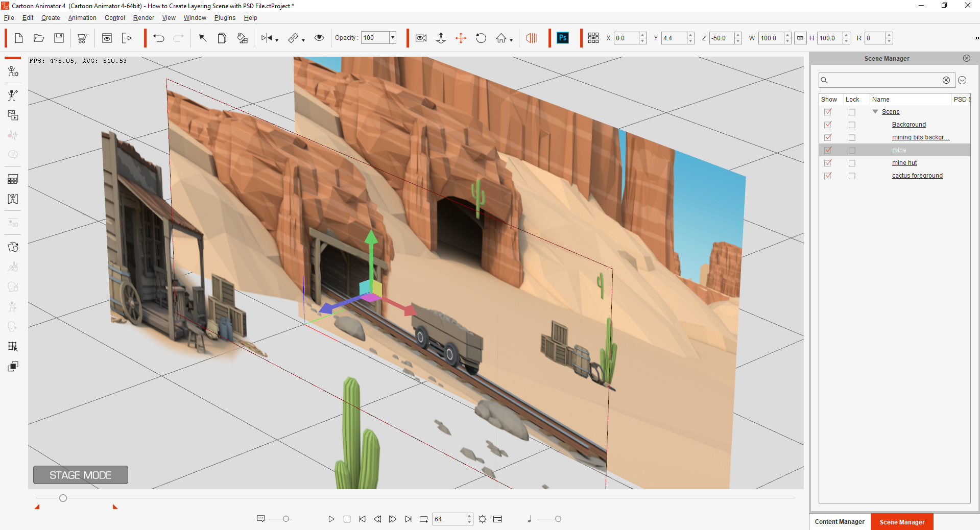Screen dimensions: 980x530
Task: Click the Open project folder icon
Action: tap(39, 38)
